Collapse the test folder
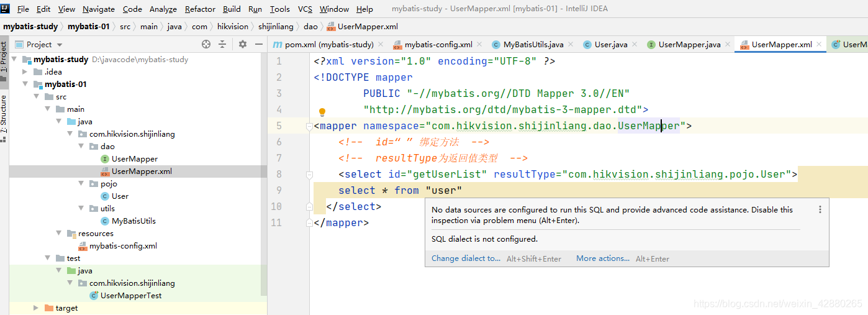Viewport: 868px width, 315px height. point(48,258)
